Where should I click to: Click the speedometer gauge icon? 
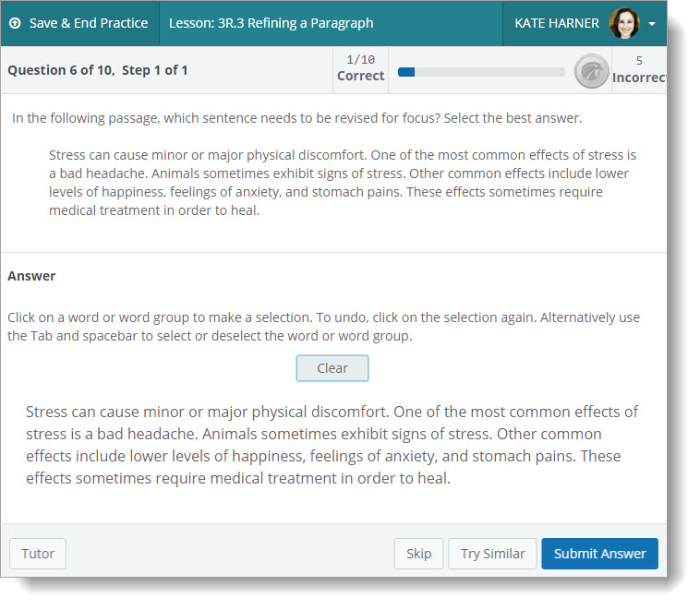tap(591, 71)
